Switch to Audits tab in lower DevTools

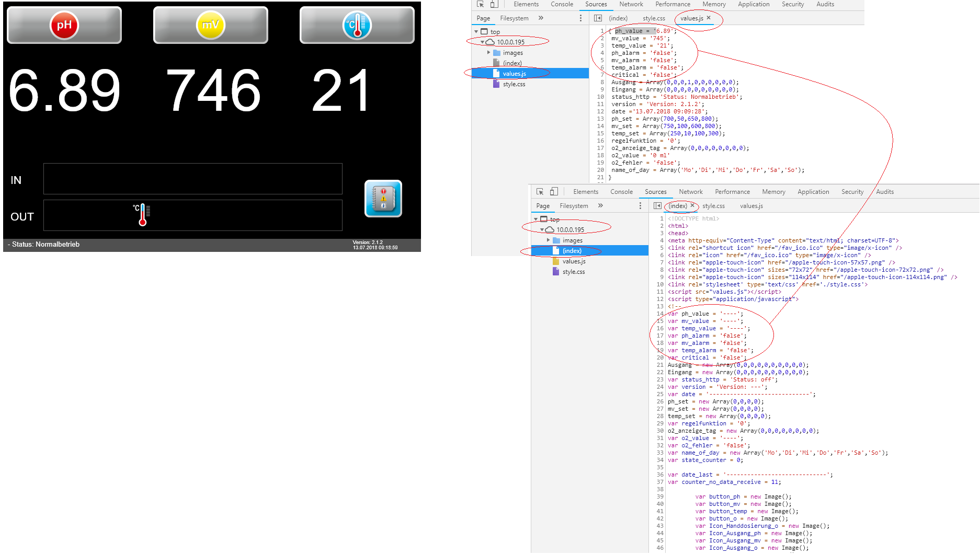coord(885,192)
